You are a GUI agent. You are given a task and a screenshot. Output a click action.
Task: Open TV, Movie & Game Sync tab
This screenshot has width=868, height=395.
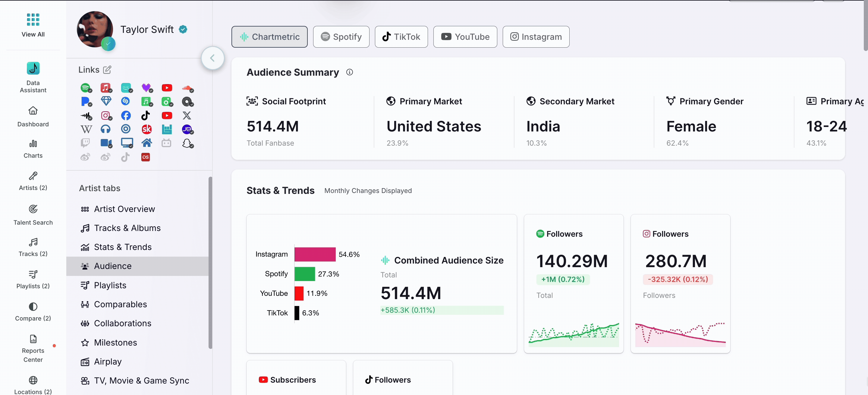137,381
